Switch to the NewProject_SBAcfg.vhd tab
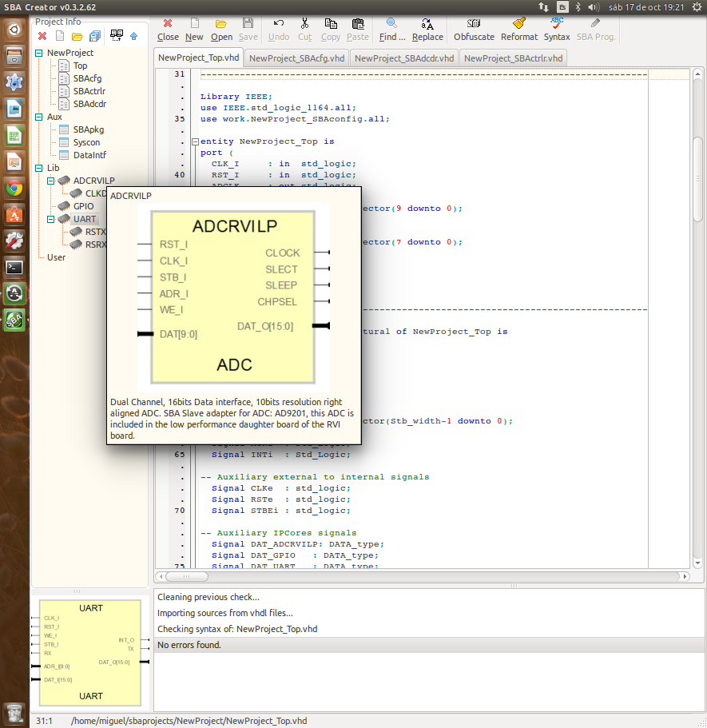 (296, 58)
